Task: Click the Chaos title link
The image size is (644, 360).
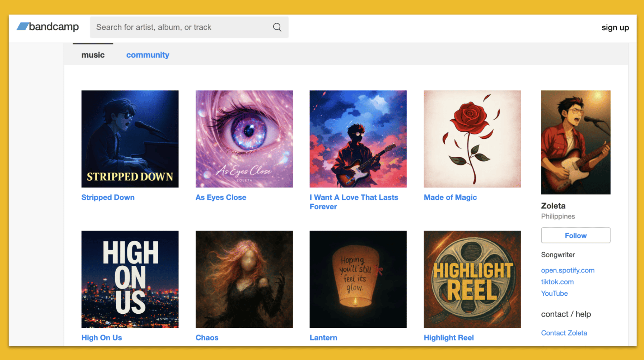Action: [x=207, y=337]
